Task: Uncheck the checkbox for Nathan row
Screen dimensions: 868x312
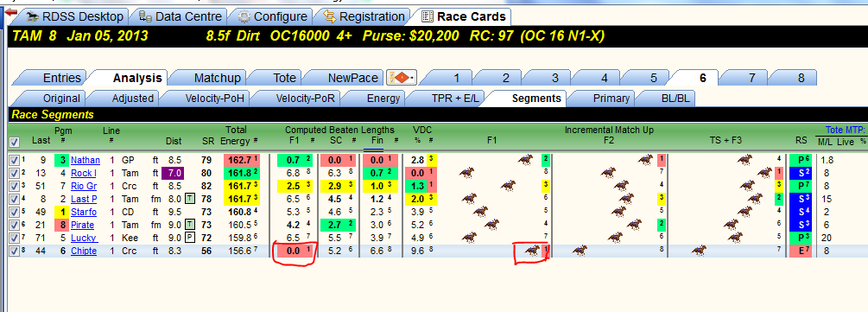Action: point(14,160)
